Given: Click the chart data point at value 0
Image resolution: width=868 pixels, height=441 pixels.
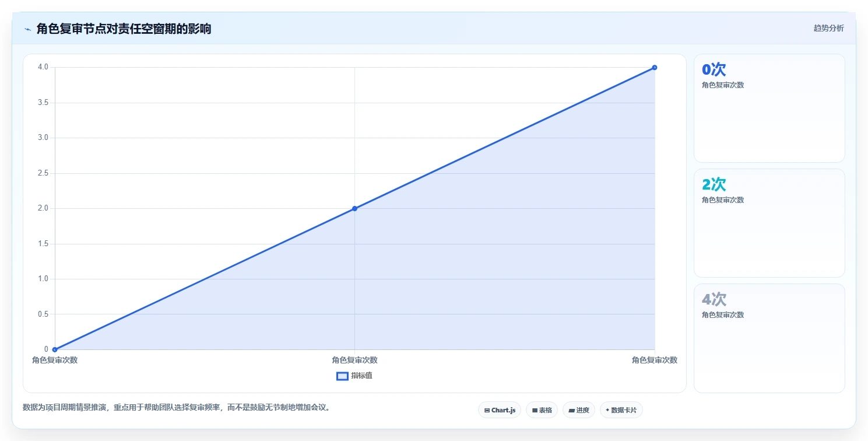Looking at the screenshot, I should point(55,349).
